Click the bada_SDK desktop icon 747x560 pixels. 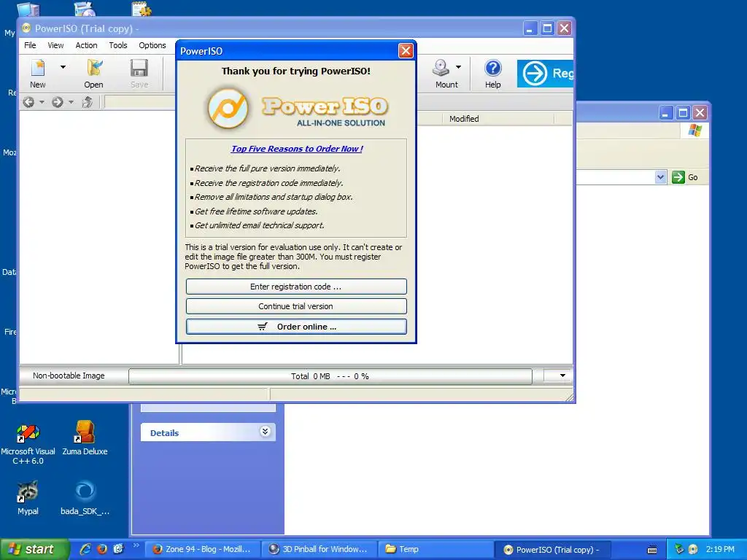(85, 498)
